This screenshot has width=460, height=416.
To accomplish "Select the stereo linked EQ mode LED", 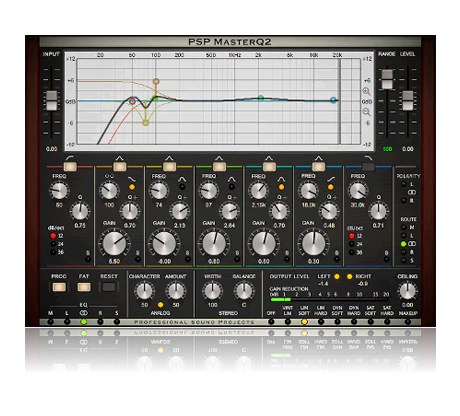I will click(84, 322).
